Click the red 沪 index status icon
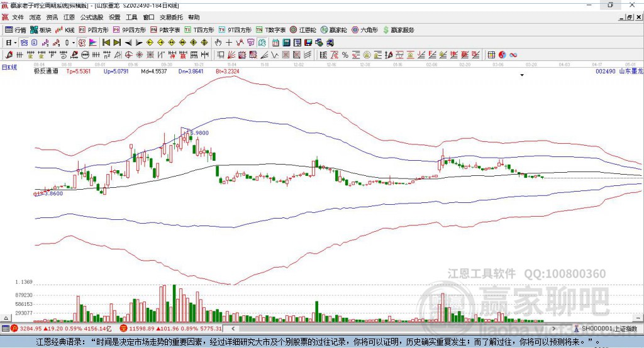Screen dimensions: 644x348 (x=14, y=329)
